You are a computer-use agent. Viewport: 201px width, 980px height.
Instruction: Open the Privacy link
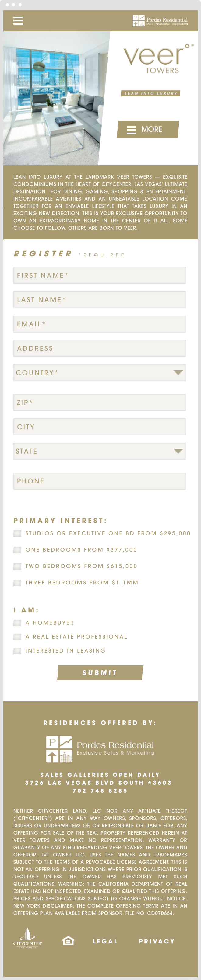[157, 941]
